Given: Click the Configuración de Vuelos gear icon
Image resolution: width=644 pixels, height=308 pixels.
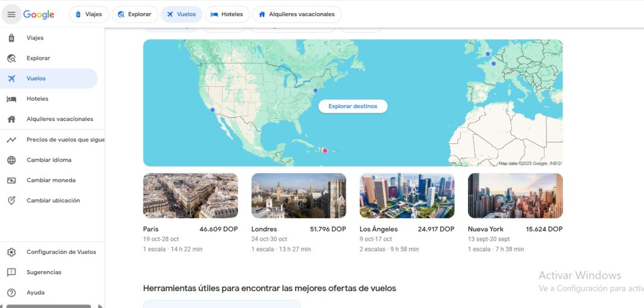Looking at the screenshot, I should (11, 252).
